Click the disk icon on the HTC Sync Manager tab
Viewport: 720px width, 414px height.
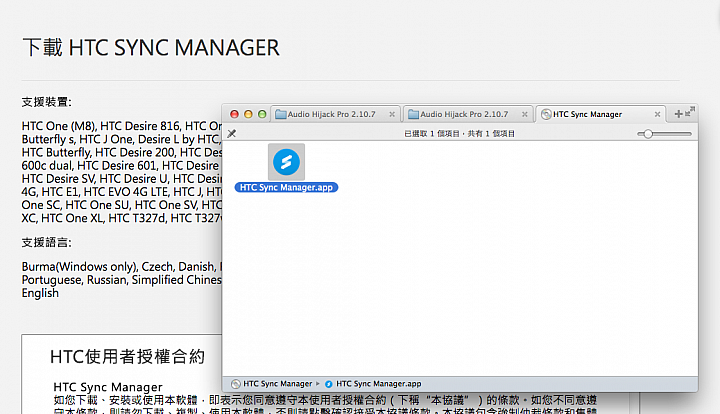[546, 114]
